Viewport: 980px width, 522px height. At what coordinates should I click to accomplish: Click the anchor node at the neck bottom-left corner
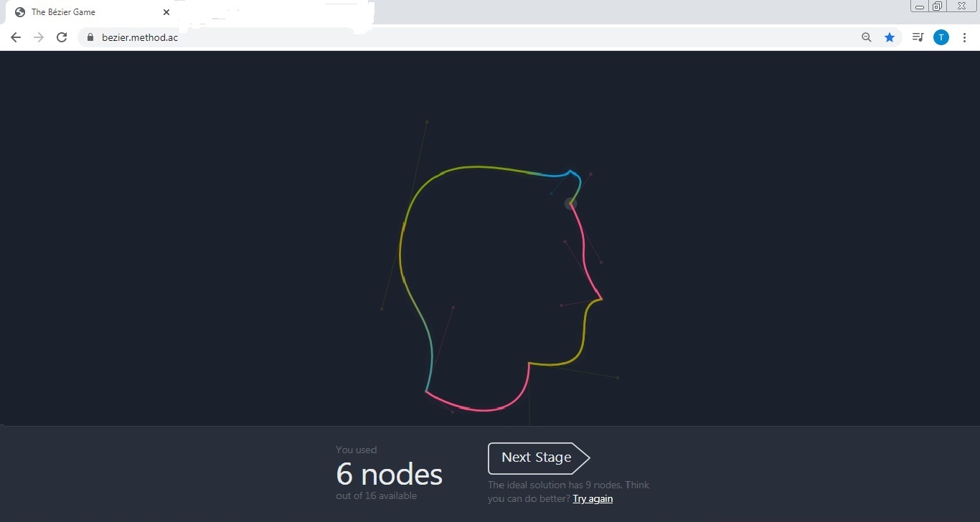point(426,391)
